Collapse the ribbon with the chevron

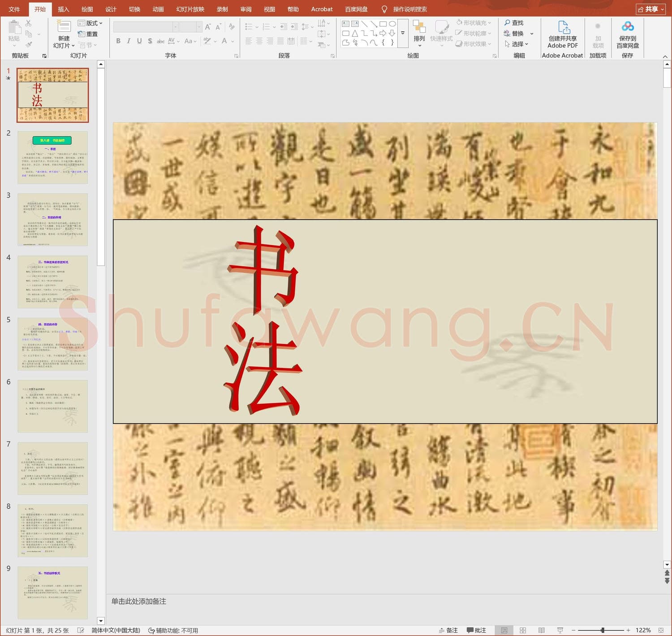click(x=665, y=56)
